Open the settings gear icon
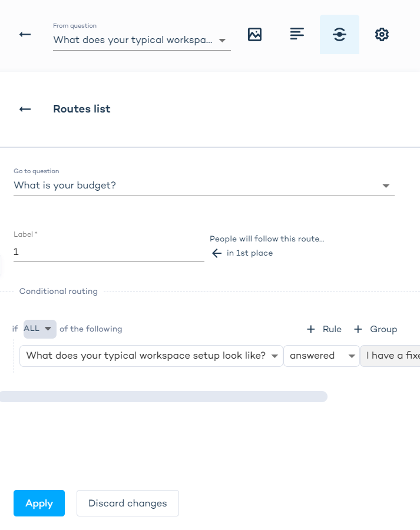The width and height of the screenshot is (420, 530). pos(382,35)
